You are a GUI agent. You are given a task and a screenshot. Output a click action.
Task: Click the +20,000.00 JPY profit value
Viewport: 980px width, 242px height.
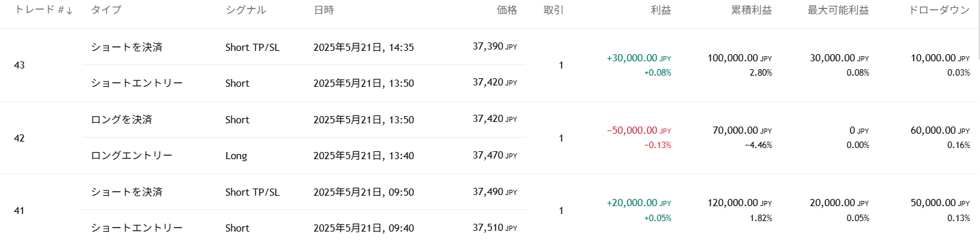(639, 203)
